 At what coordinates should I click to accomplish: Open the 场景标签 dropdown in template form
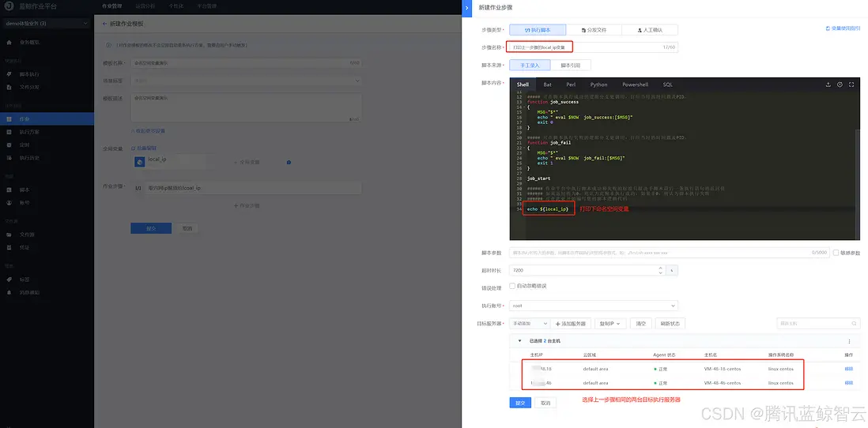tap(247, 81)
